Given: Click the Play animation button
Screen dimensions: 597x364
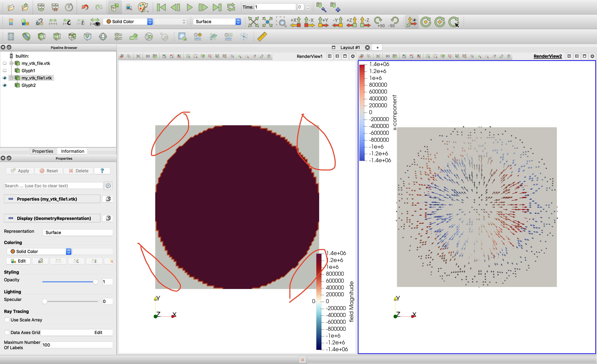Looking at the screenshot, I should click(189, 7).
